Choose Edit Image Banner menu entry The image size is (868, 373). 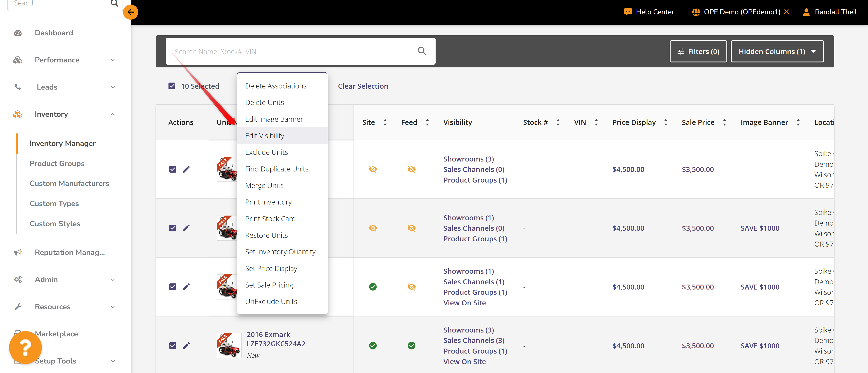(282, 119)
